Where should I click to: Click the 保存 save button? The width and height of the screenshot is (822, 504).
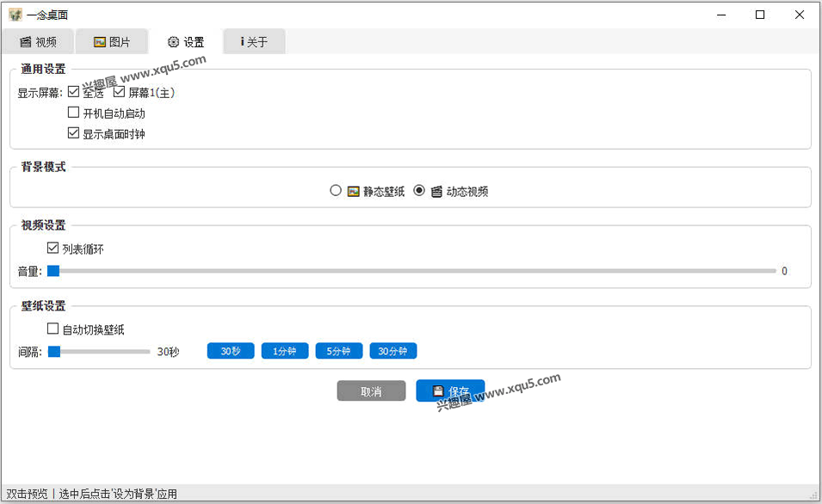(450, 390)
